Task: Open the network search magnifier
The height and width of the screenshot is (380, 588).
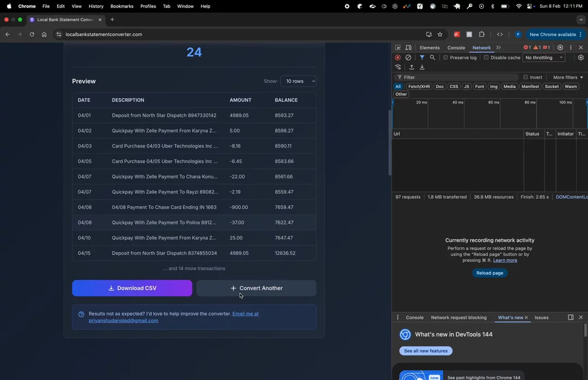Action: pyautogui.click(x=433, y=58)
